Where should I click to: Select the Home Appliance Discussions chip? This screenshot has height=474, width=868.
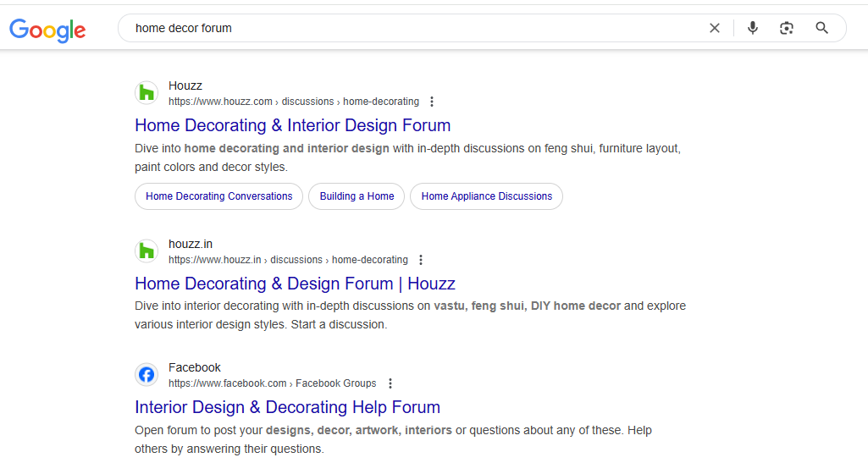(x=487, y=196)
